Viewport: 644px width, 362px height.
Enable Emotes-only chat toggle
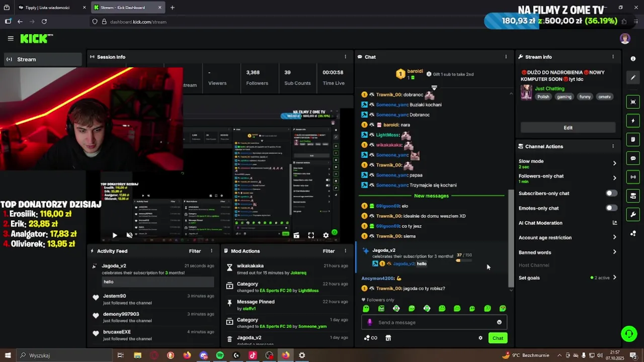pos(611,208)
